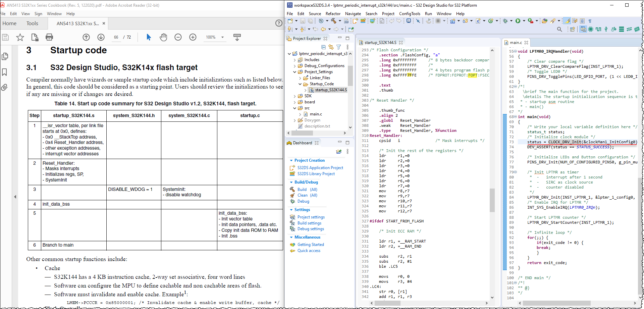644x309 pixels.
Task: Toggle Link with Editor in Project Explorer
Action: click(x=331, y=47)
